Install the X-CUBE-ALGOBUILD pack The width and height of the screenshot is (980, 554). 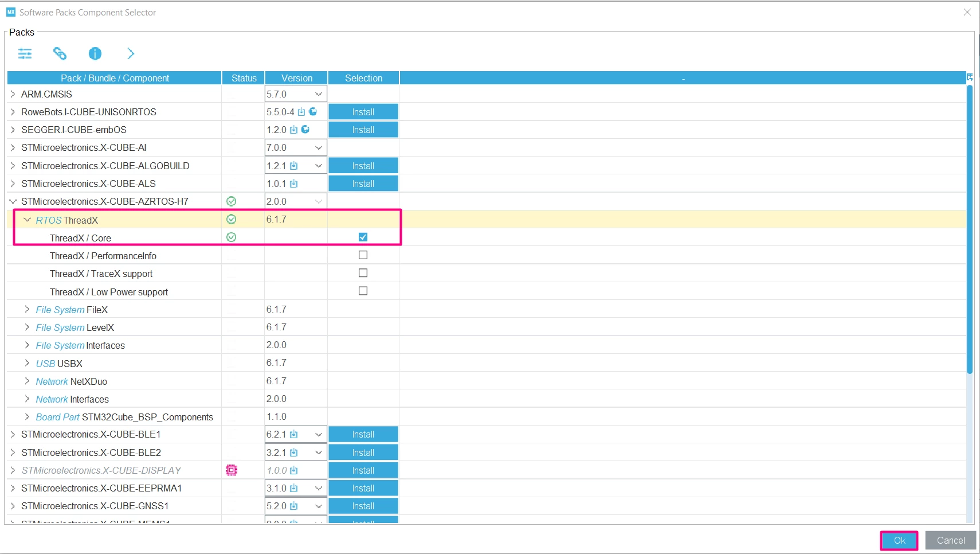(x=363, y=166)
